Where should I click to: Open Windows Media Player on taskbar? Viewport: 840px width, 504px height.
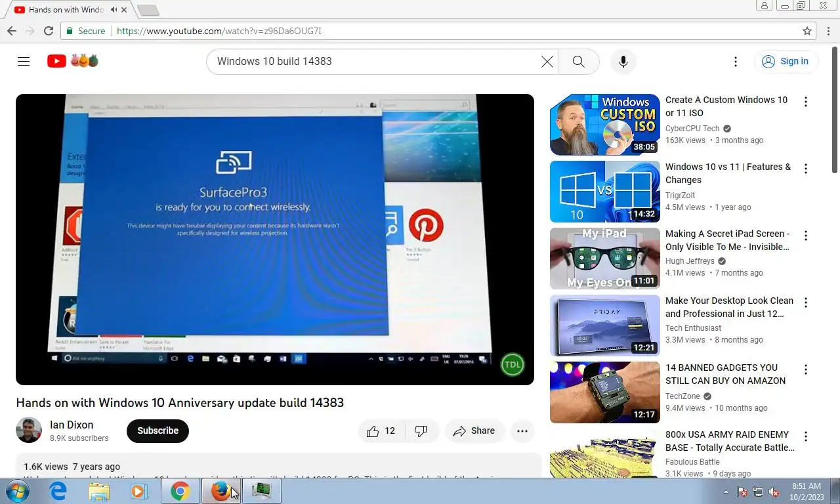coord(139,491)
